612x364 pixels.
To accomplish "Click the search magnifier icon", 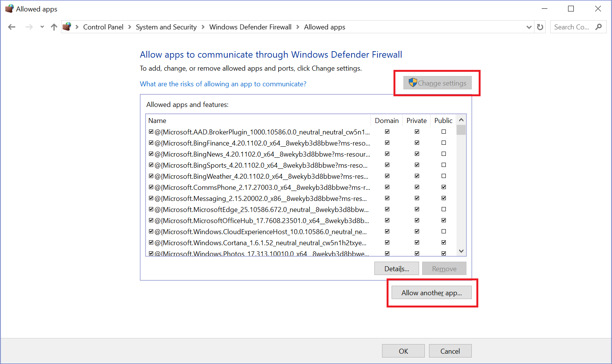I will coord(598,27).
